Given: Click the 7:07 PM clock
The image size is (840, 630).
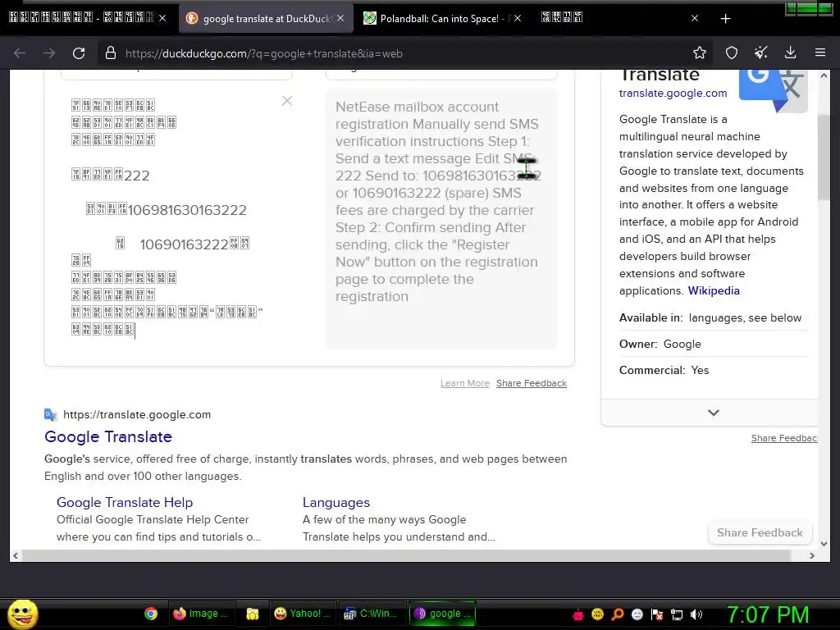Looking at the screenshot, I should point(768,614).
